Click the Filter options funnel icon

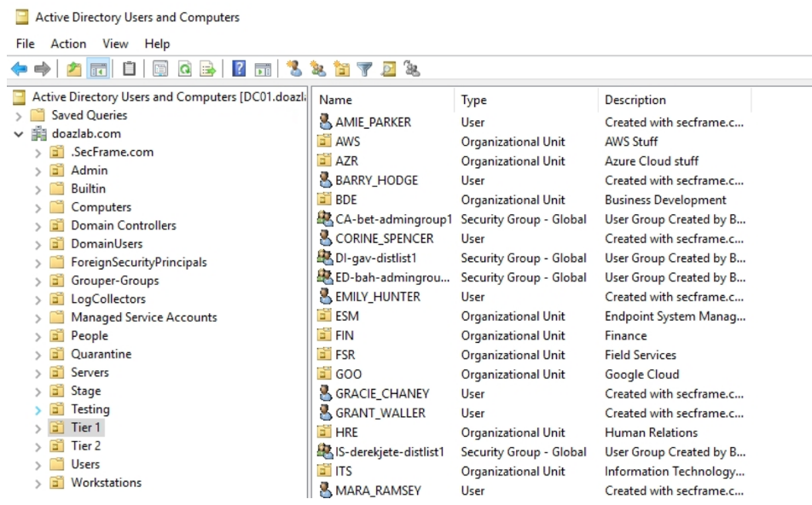[365, 69]
